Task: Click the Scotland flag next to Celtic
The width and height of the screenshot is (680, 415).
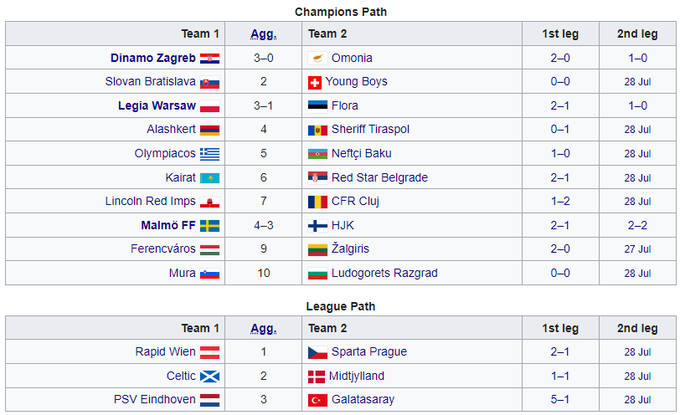Action: point(209,376)
